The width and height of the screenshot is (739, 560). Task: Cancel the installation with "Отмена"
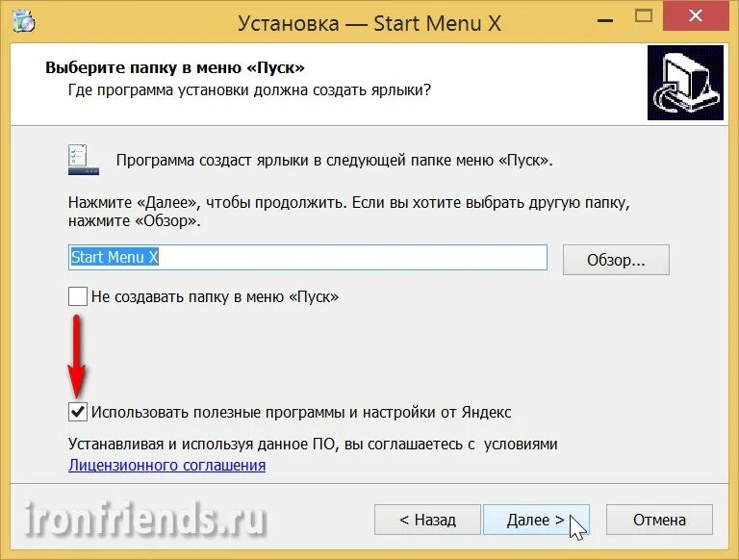point(659,520)
